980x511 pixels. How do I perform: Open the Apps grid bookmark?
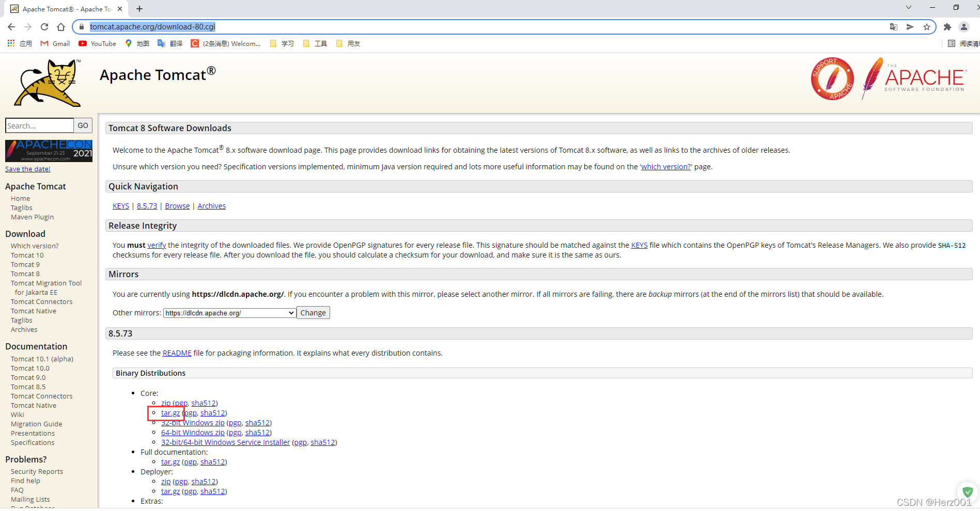20,43
